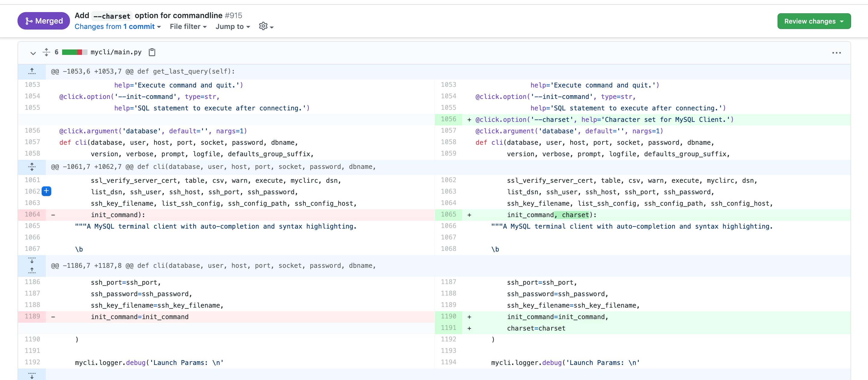The height and width of the screenshot is (380, 868).
Task: Open file options three-dot menu
Action: point(836,52)
